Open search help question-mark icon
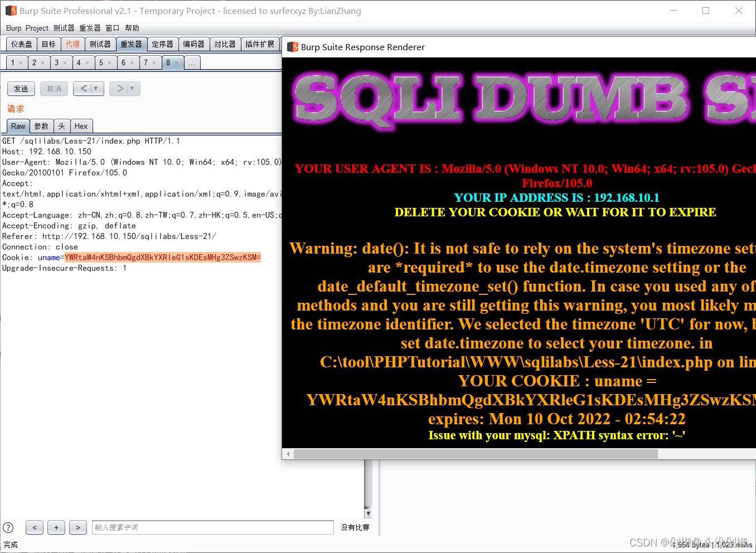The height and width of the screenshot is (553, 756). coord(8,527)
